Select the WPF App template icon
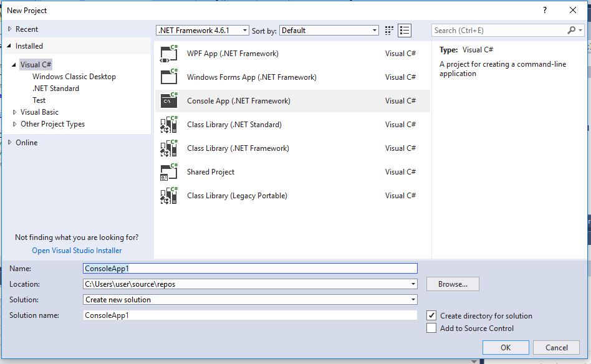 [x=170, y=53]
